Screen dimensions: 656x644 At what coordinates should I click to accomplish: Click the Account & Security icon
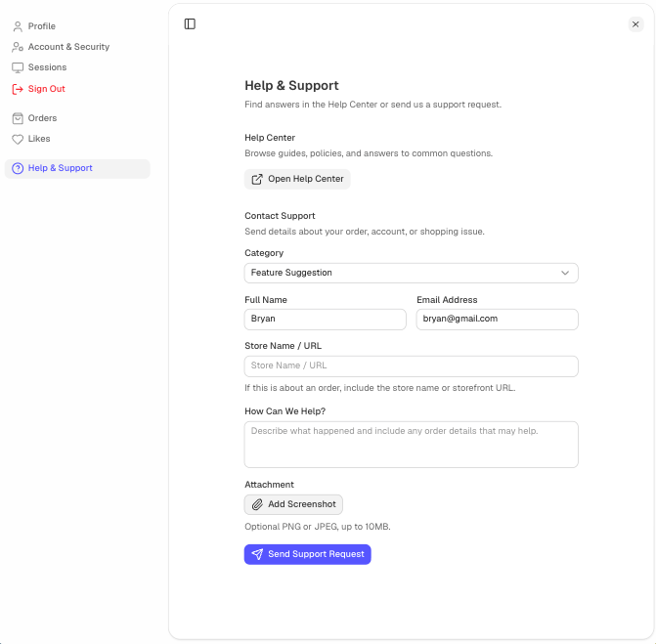click(x=18, y=47)
